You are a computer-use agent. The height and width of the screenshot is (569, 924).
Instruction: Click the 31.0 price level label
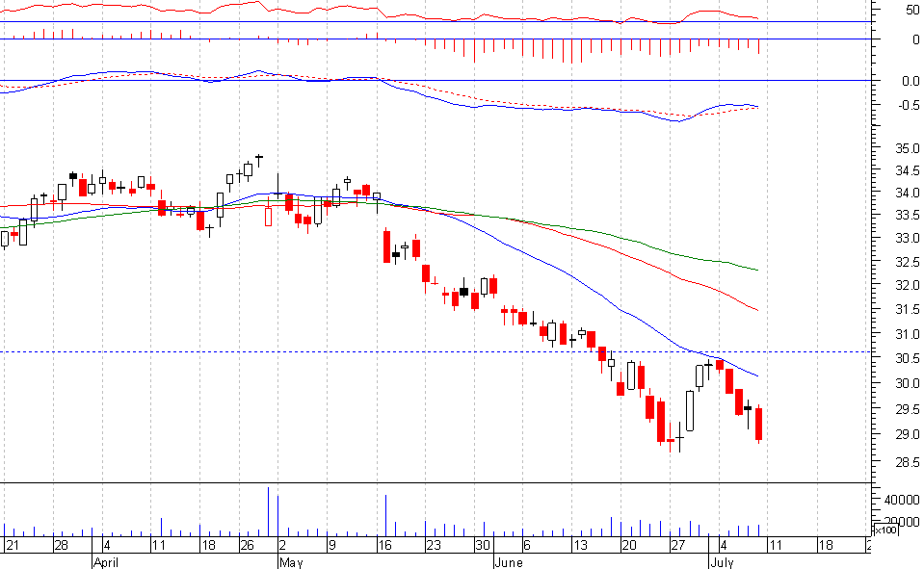click(908, 334)
